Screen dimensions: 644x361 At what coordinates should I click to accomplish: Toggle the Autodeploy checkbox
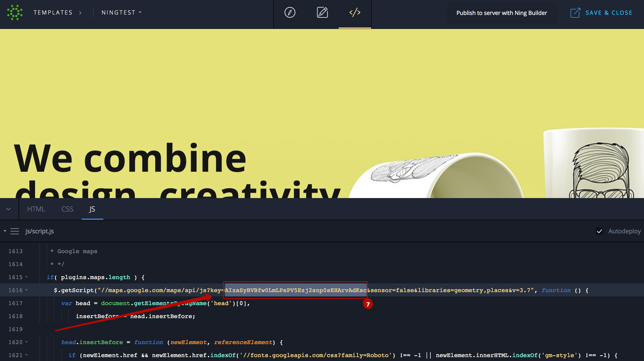pos(599,231)
